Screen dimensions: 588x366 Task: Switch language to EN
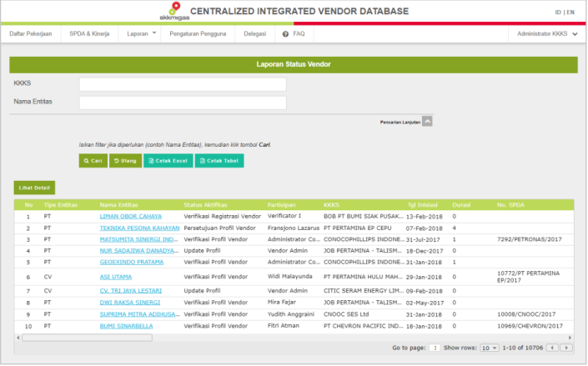pos(570,13)
